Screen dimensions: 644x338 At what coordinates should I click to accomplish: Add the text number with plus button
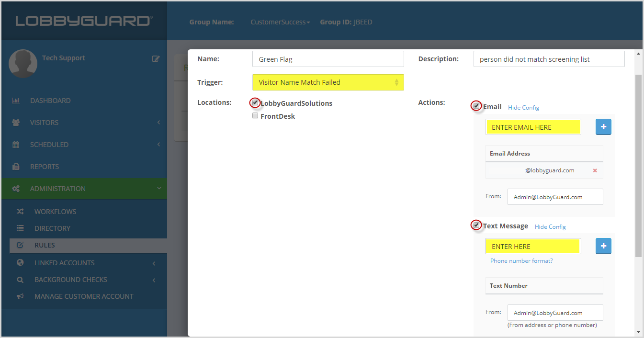[x=603, y=246]
